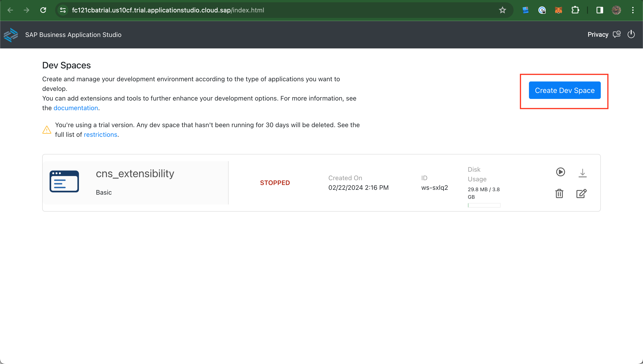Click the dev space type window icon
This screenshot has width=643, height=364.
pos(64,182)
